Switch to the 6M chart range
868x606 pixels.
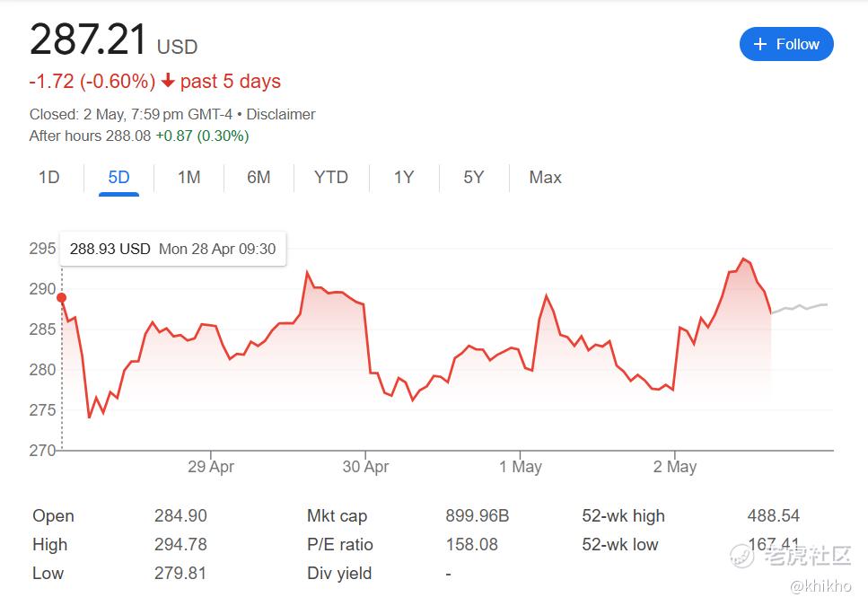(x=259, y=177)
